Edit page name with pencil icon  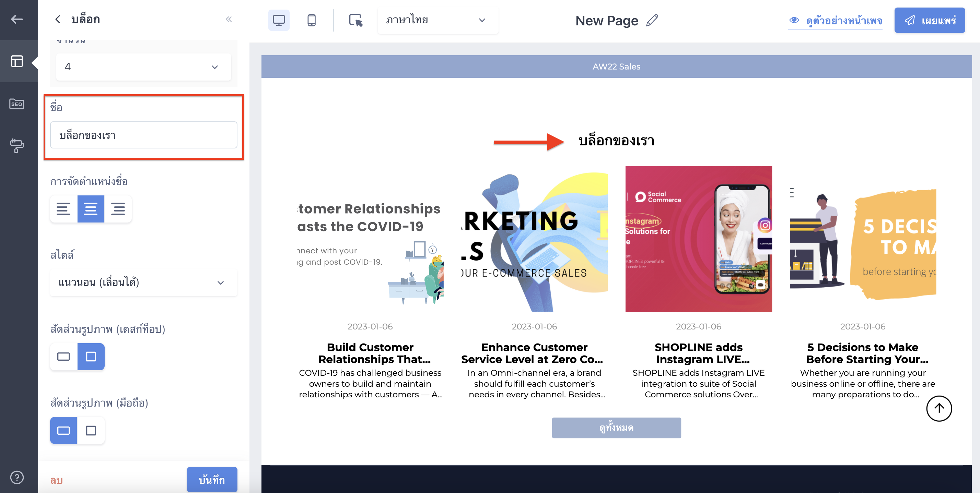pos(652,20)
